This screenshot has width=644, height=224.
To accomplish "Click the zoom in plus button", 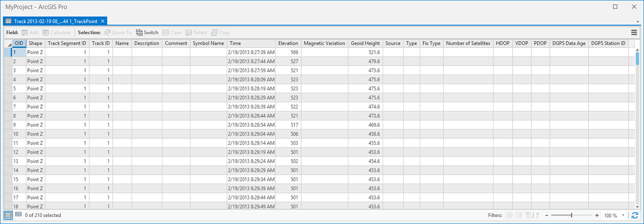I will click(597, 215).
